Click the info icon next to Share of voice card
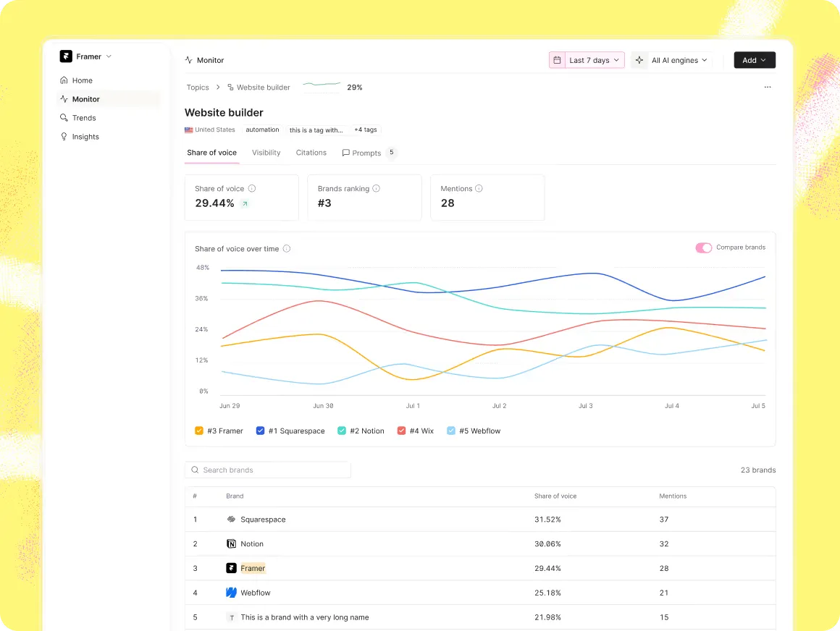The image size is (840, 631). tap(252, 188)
